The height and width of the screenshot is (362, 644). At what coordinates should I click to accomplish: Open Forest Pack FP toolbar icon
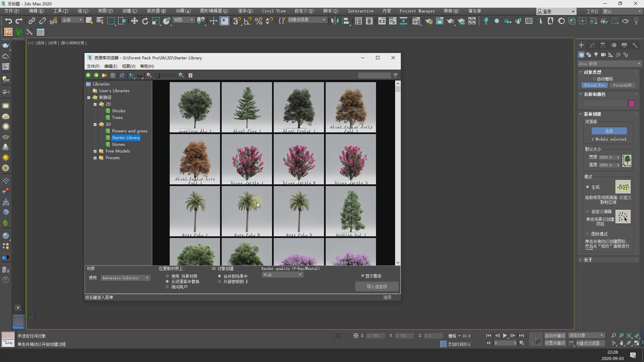pyautogui.click(x=8, y=32)
